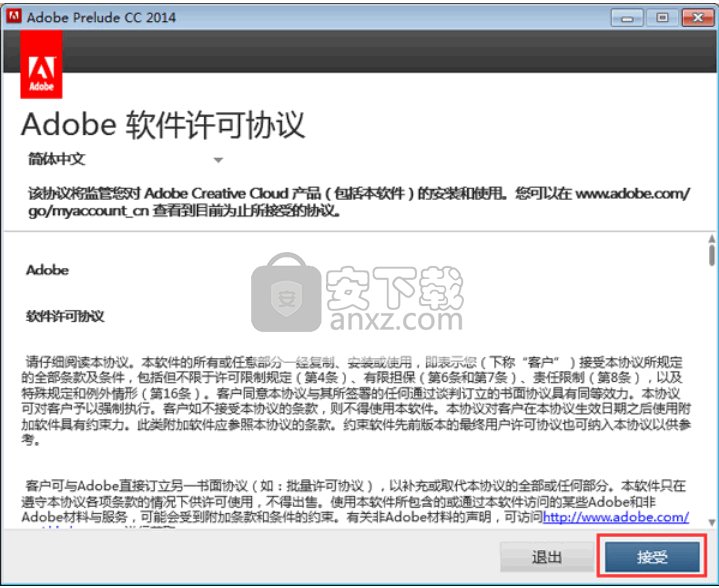This screenshot has width=719, height=588.
Task: Click the Adobe Prelude title bar icon
Action: 14,17
